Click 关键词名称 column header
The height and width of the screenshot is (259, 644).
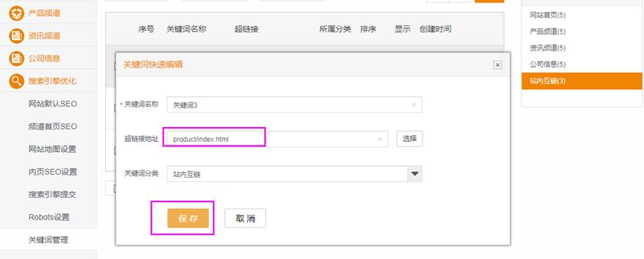pyautogui.click(x=186, y=29)
